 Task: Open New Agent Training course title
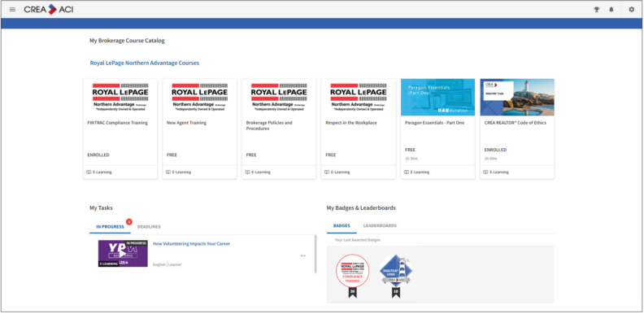(x=186, y=123)
